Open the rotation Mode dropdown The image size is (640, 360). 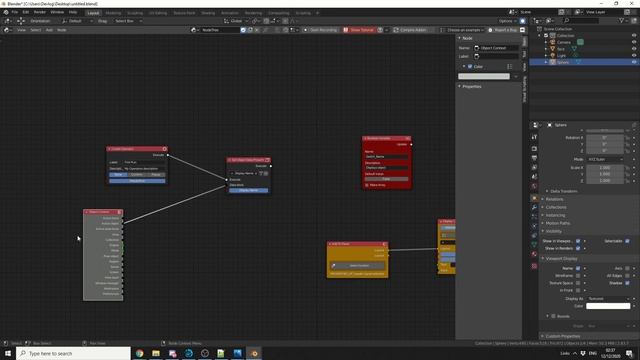point(605,159)
